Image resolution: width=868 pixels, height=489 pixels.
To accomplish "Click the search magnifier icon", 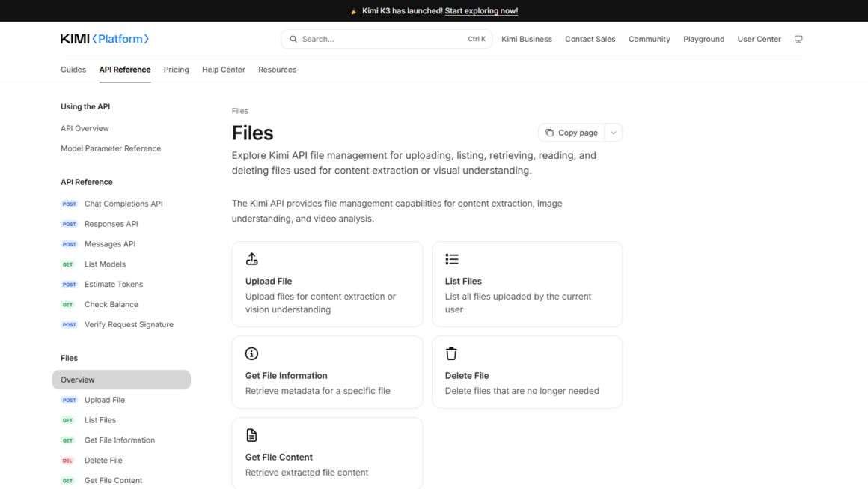I will point(293,40).
